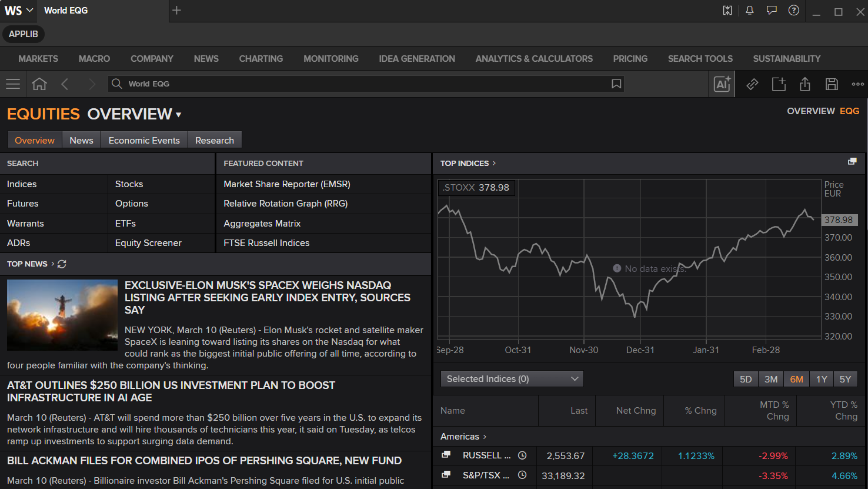Open the IDEA GENERATION menu
868x489 pixels.
coord(417,59)
